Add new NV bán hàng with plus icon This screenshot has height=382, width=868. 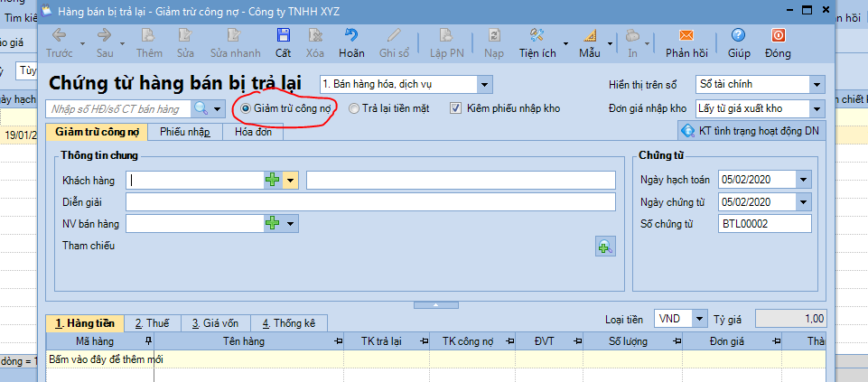tap(273, 223)
